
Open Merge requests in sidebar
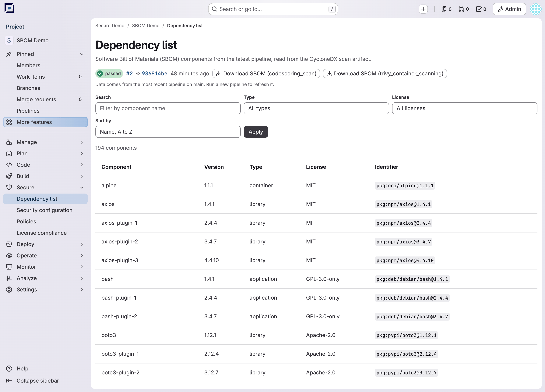45,99
